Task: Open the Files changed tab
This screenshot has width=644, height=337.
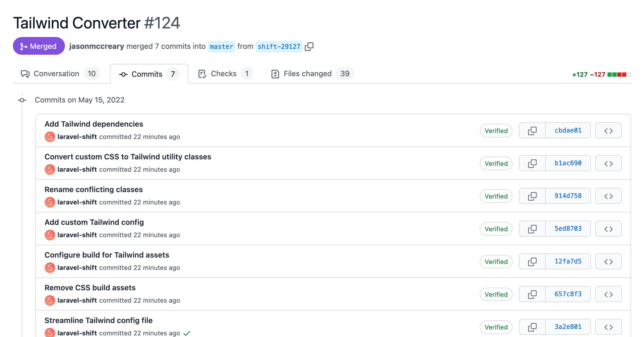Action: (x=312, y=74)
